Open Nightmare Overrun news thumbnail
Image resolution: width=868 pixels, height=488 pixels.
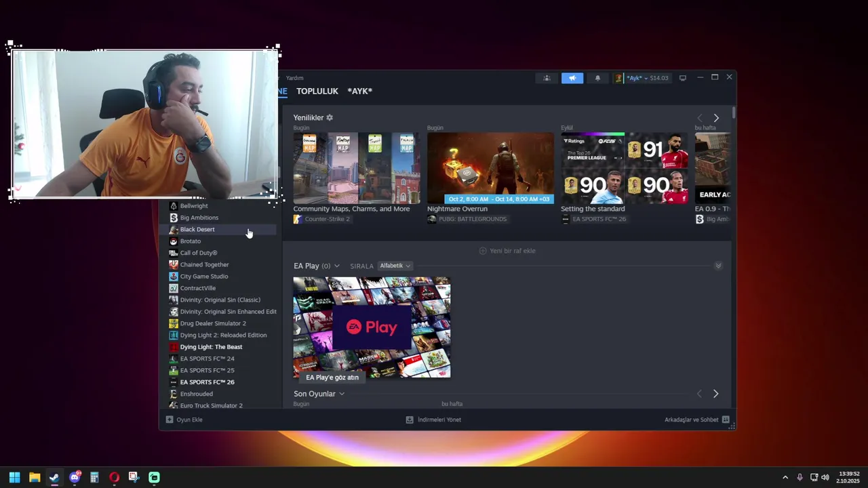point(490,168)
